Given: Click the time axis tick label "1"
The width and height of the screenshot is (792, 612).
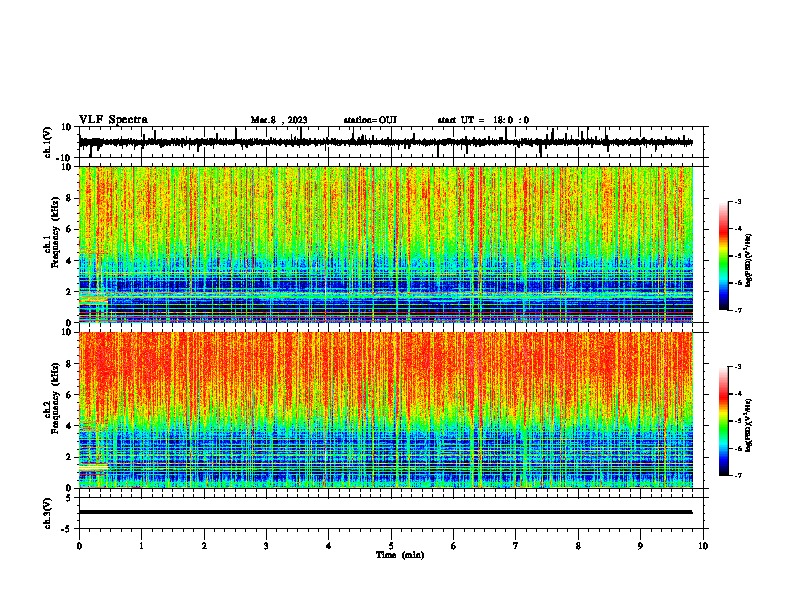Looking at the screenshot, I should coord(141,546).
